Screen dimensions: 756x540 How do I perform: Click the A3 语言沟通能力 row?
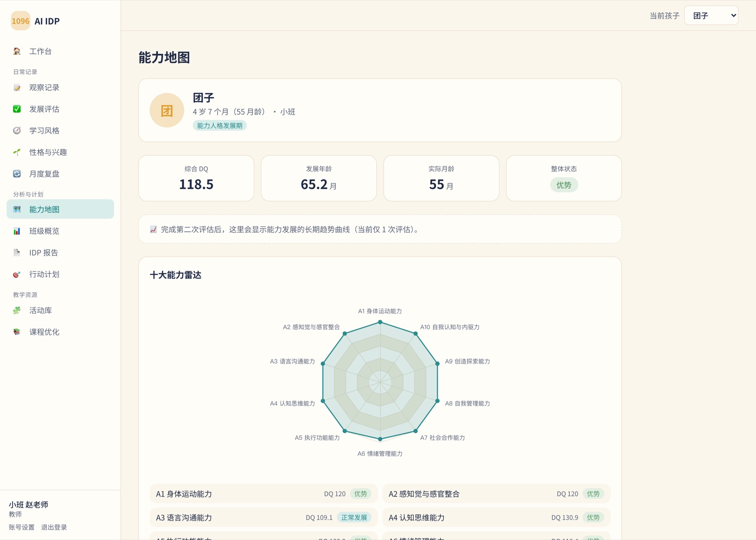click(x=264, y=517)
